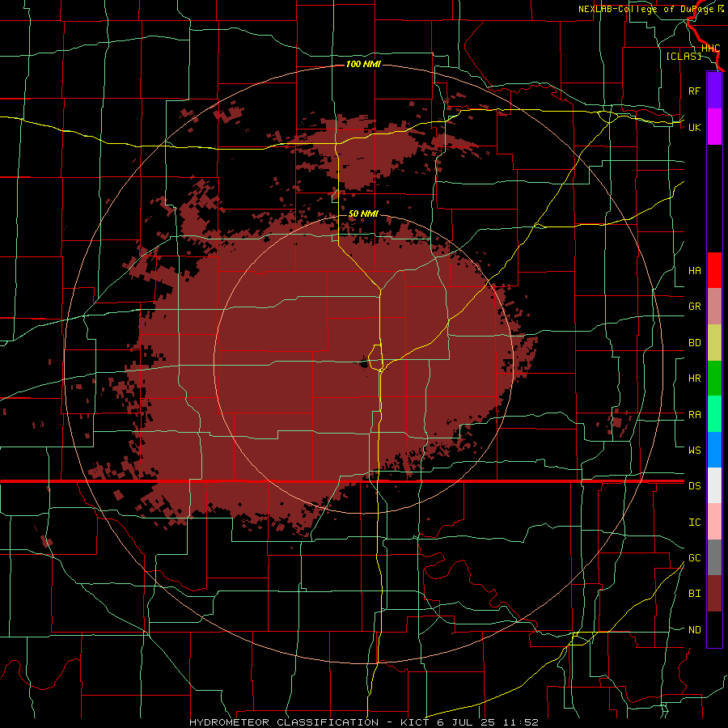Pick the HR green legend swatch
The width and height of the screenshot is (728, 728).
(714, 379)
